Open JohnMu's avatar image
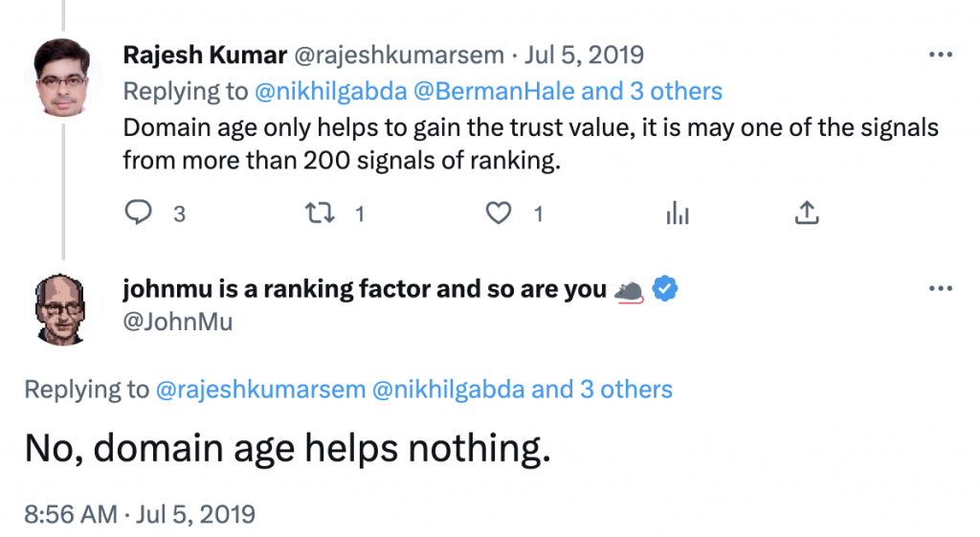The height and width of the screenshot is (537, 980). click(x=60, y=309)
